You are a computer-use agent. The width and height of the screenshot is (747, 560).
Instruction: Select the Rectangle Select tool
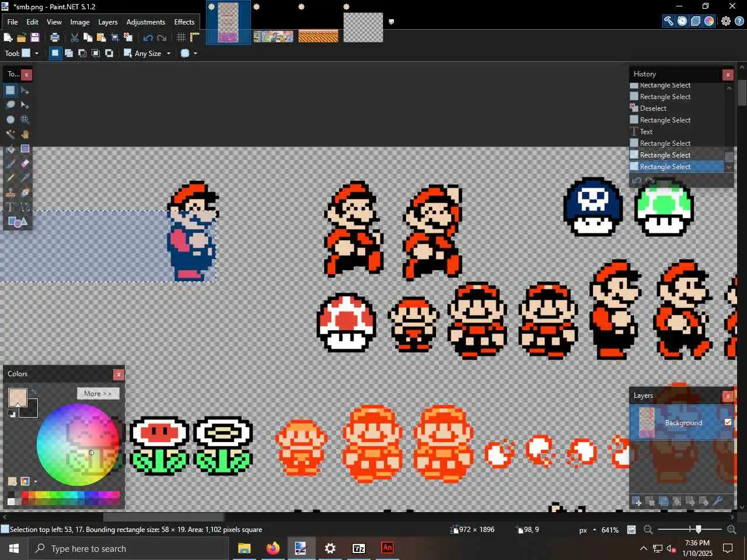(11, 90)
